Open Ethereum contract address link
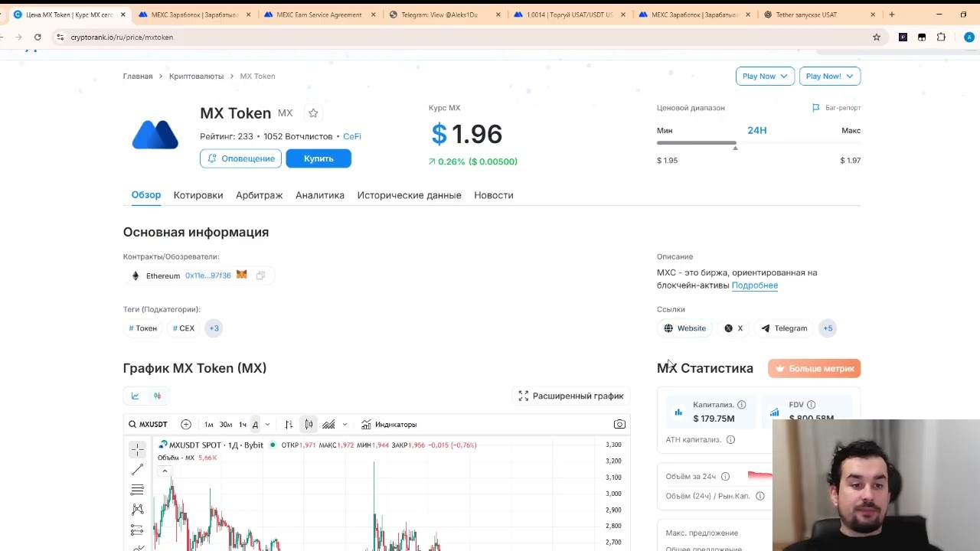This screenshot has width=980, height=551. coord(207,275)
